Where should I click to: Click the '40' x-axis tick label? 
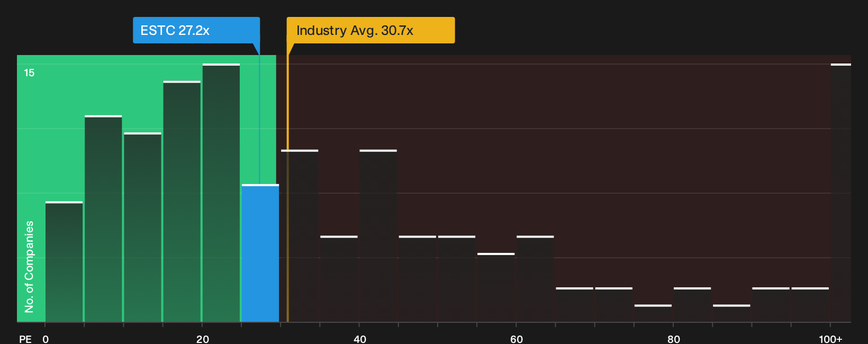tap(360, 339)
